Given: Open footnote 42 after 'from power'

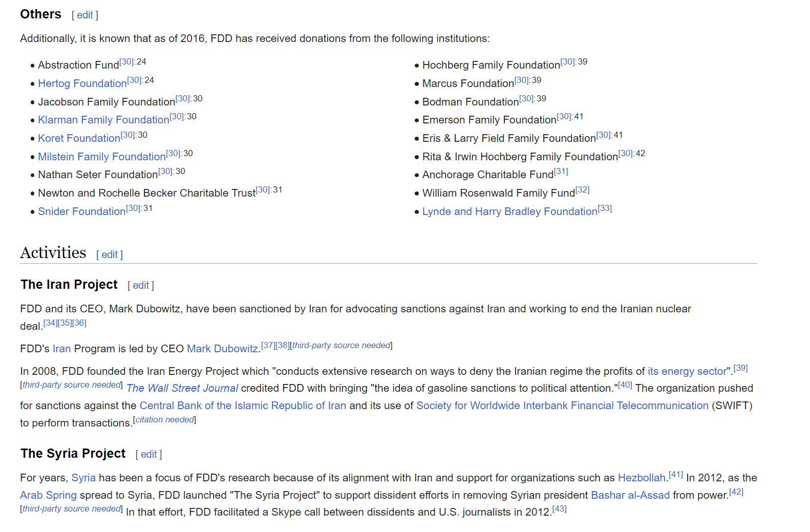Looking at the screenshot, I should point(736,492).
